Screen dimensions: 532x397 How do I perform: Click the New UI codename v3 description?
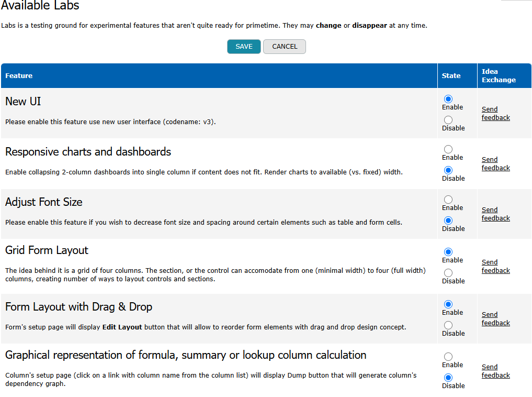(110, 122)
